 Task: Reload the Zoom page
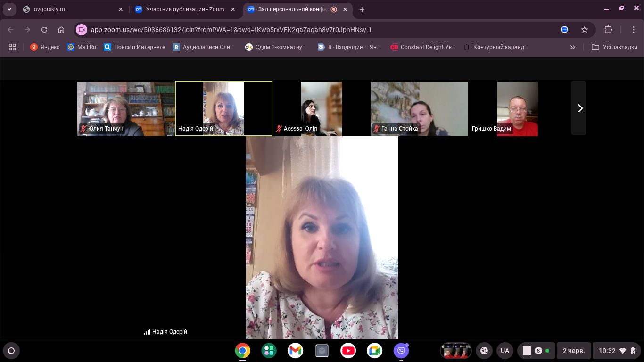coord(44,30)
